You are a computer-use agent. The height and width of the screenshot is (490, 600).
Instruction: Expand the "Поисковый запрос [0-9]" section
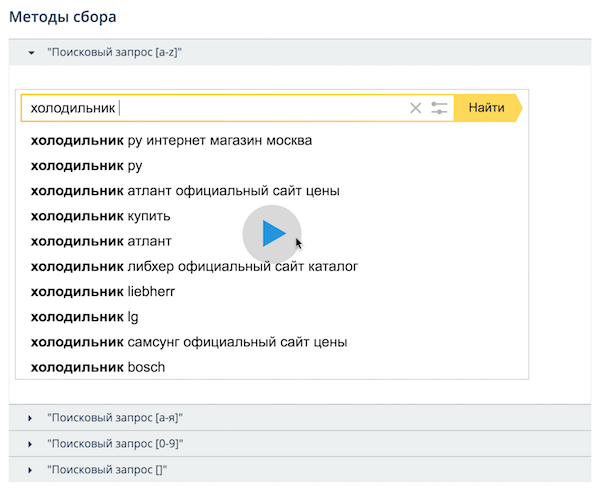[x=114, y=443]
